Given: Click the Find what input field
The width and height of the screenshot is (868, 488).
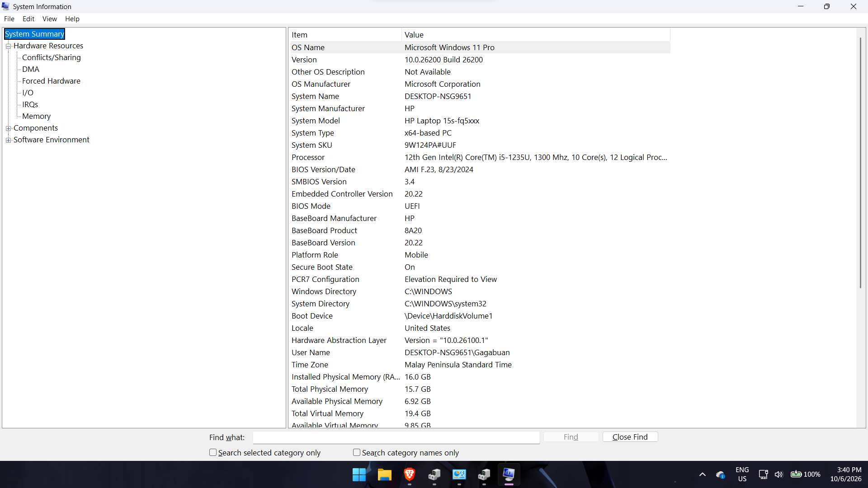Looking at the screenshot, I should (396, 437).
